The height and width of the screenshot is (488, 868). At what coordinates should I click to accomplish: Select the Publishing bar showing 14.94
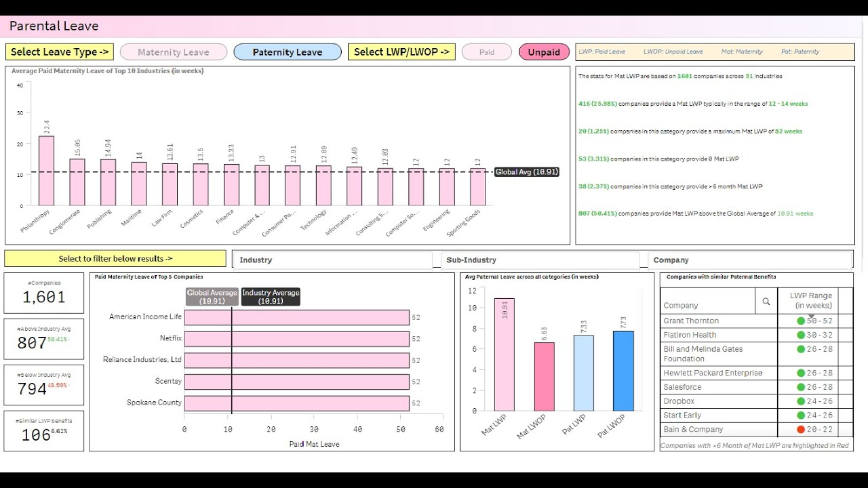coord(108,182)
